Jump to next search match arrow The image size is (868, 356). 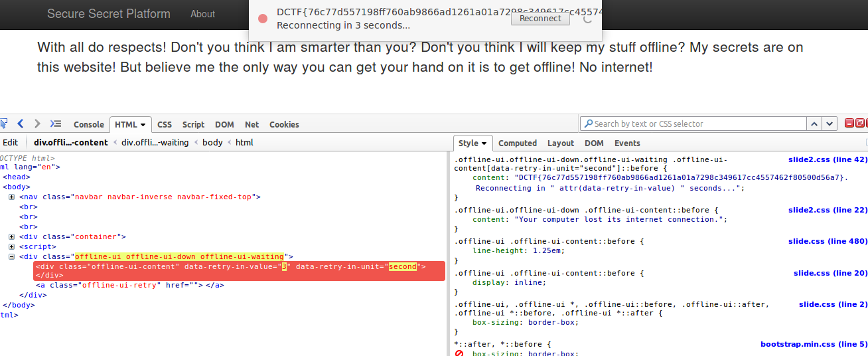coord(830,124)
